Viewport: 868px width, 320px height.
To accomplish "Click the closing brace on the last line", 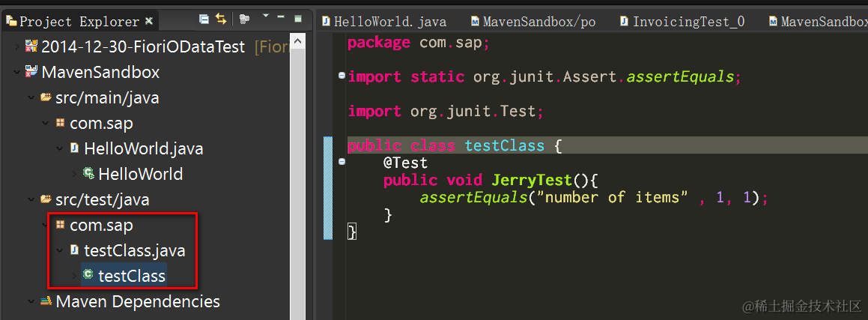I will [x=351, y=232].
